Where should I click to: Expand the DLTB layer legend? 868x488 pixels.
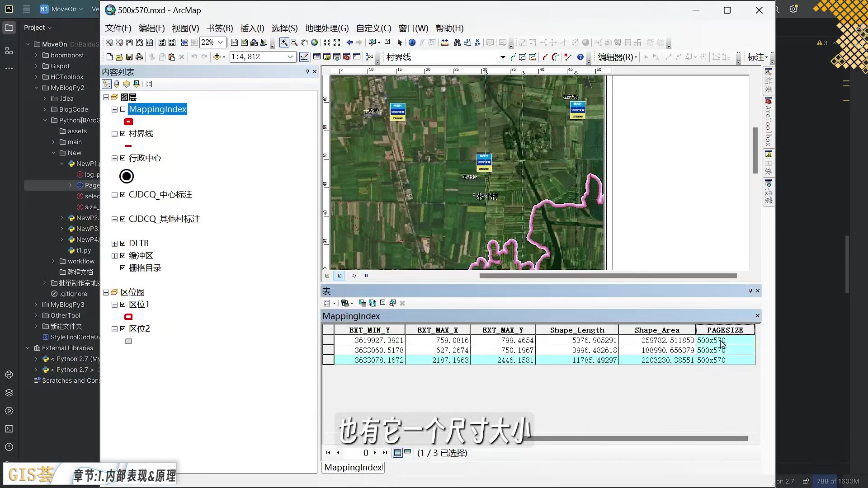[114, 243]
